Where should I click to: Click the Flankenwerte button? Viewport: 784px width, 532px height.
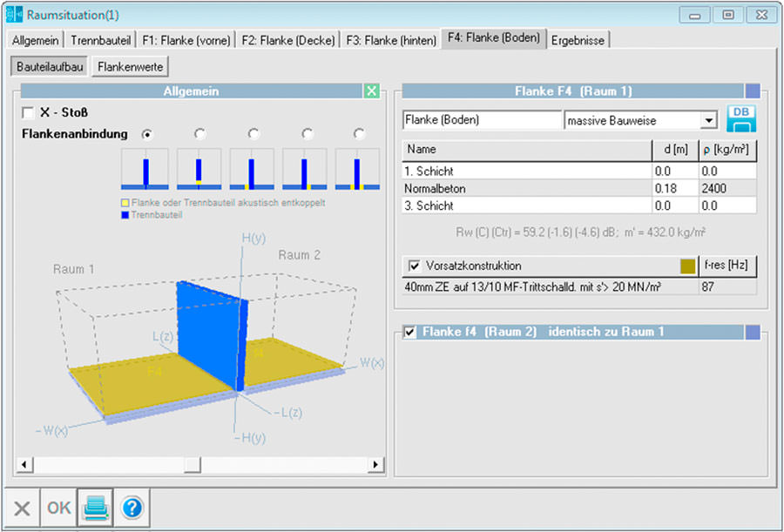131,66
